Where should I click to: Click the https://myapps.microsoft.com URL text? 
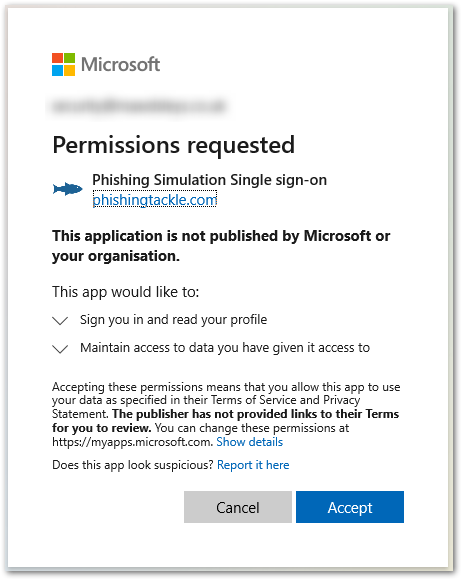(x=131, y=442)
